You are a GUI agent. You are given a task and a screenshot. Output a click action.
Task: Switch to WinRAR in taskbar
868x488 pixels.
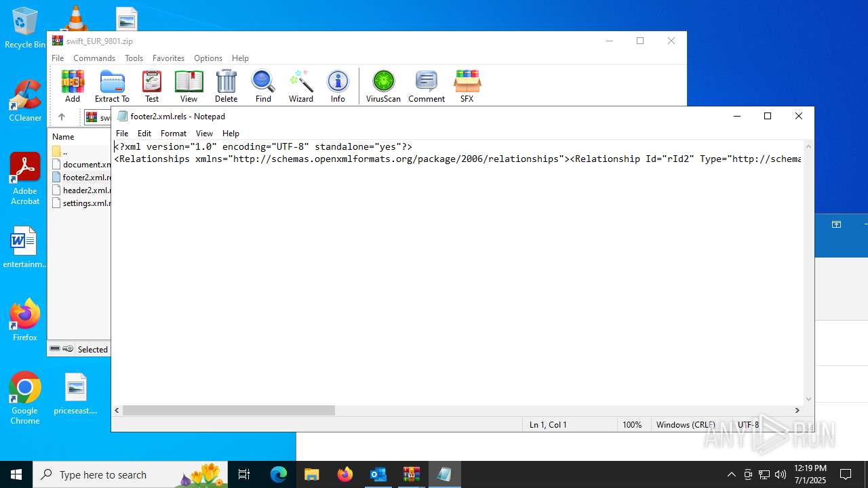click(412, 474)
